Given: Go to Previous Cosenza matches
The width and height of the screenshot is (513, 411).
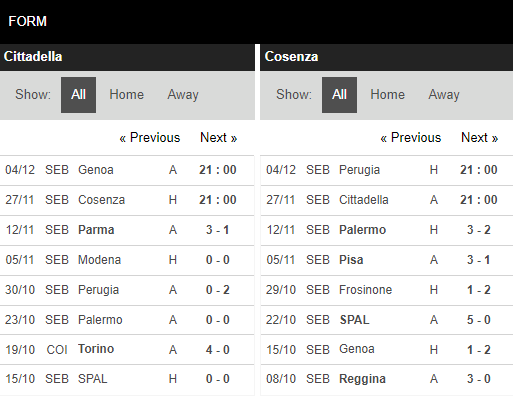Looking at the screenshot, I should coord(411,137).
